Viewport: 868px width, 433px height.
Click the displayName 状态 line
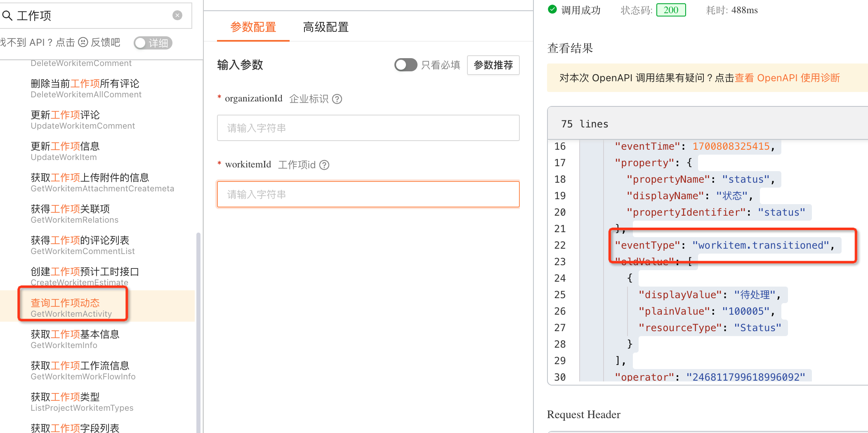tap(689, 196)
